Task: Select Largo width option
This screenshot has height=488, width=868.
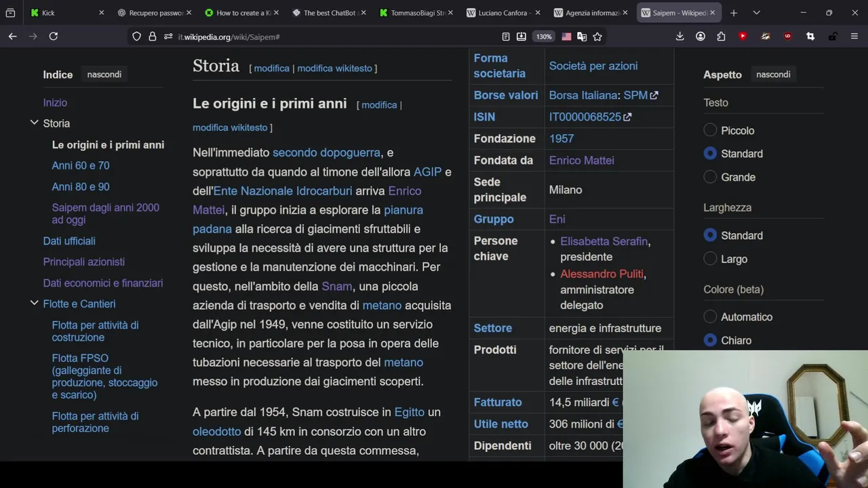Action: coord(710,259)
